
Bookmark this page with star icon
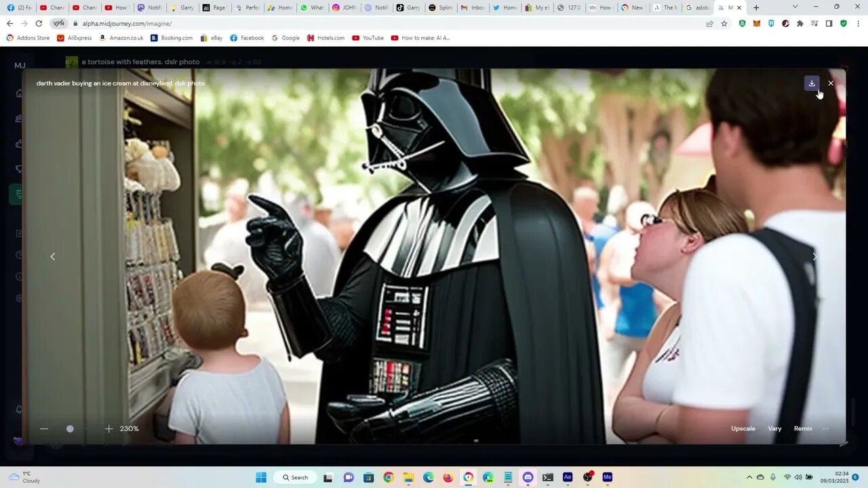coord(724,23)
